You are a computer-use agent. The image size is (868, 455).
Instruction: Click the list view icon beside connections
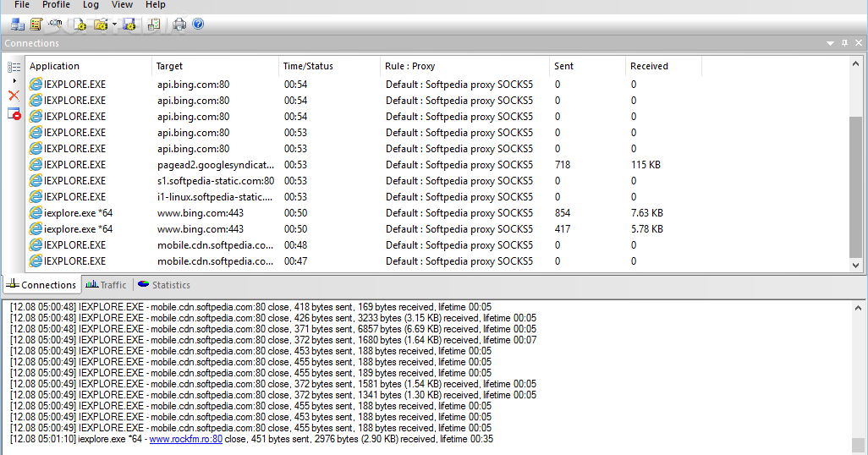pos(14,68)
